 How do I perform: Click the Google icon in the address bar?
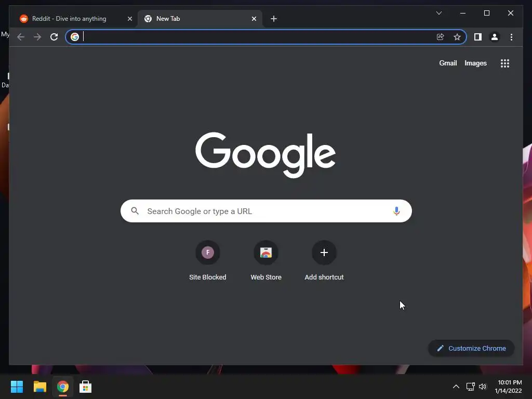click(75, 37)
